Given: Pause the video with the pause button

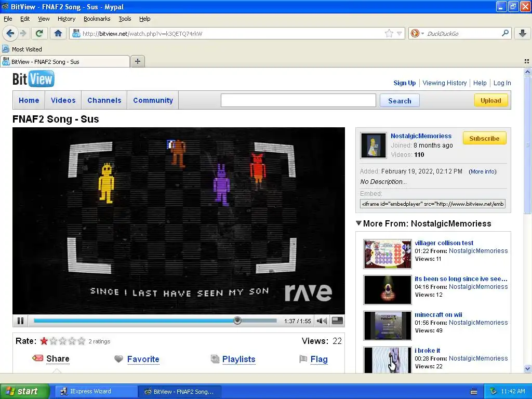Looking at the screenshot, I should [20, 321].
